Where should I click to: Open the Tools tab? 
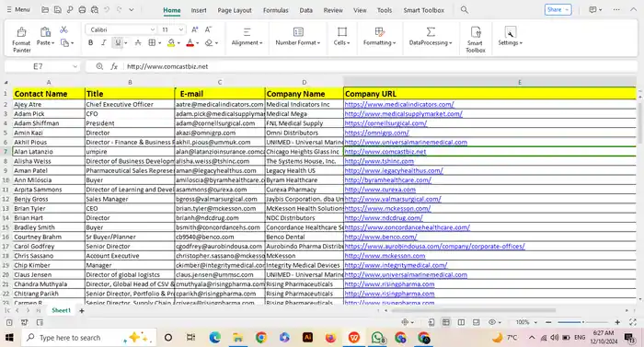385,10
